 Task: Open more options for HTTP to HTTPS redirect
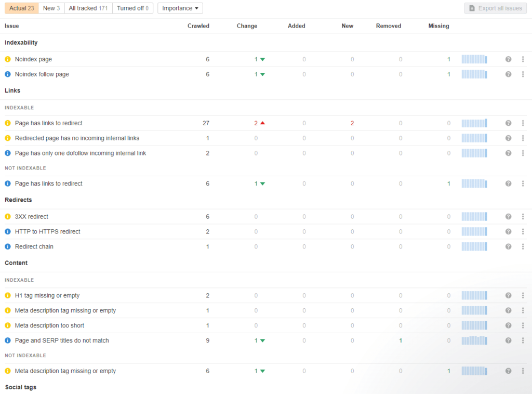pyautogui.click(x=523, y=232)
